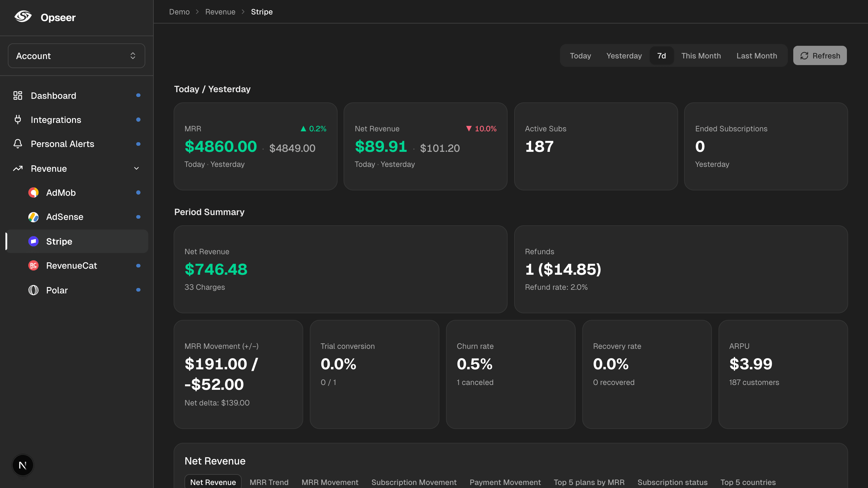Click the Integrations plug icon
The height and width of the screenshot is (488, 868).
pos(17,120)
